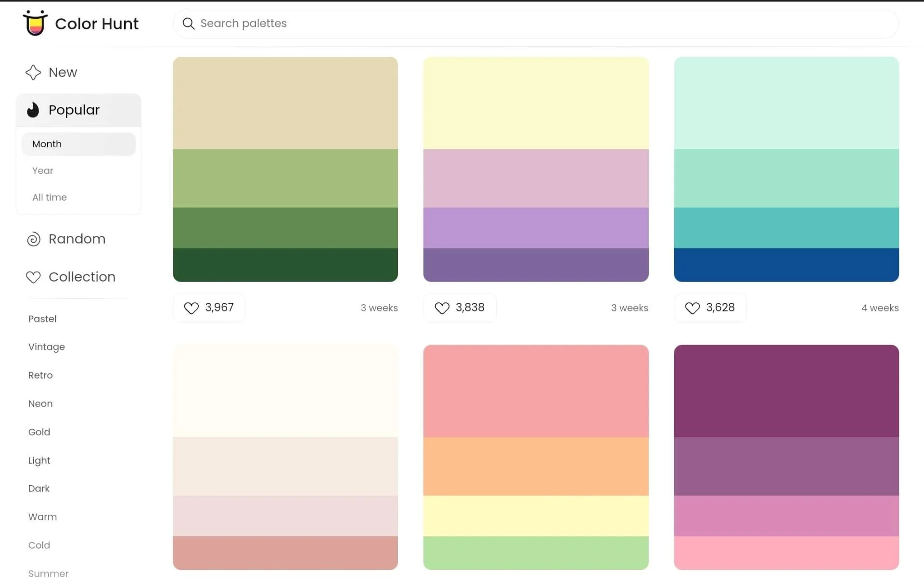The image size is (924, 580).
Task: Like the palette with 3,628 likes
Action: [710, 308]
